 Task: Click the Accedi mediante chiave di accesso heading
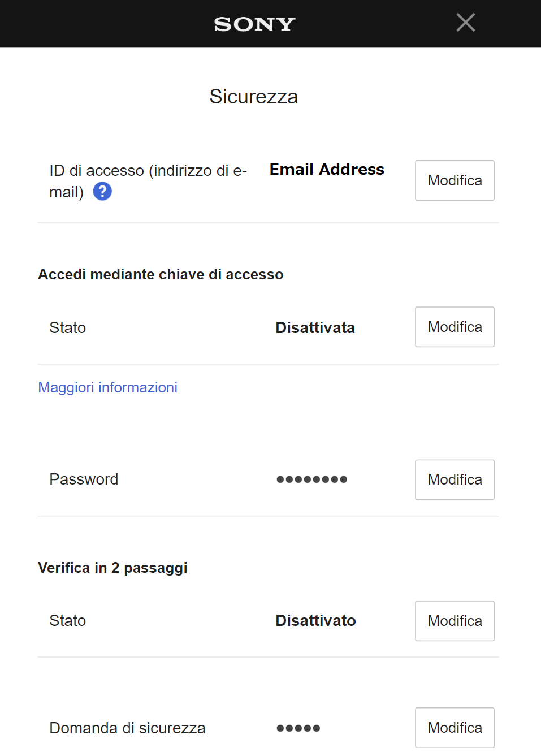point(161,274)
